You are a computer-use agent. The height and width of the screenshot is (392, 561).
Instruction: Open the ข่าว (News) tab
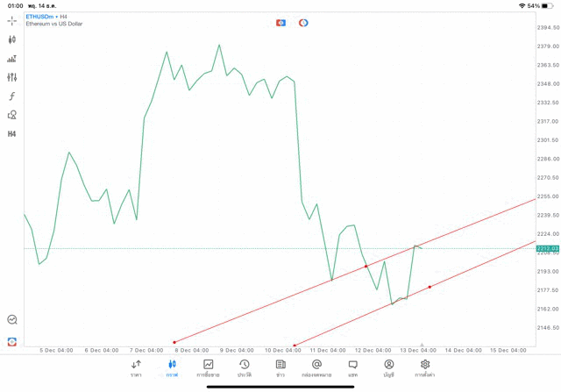tap(280, 367)
